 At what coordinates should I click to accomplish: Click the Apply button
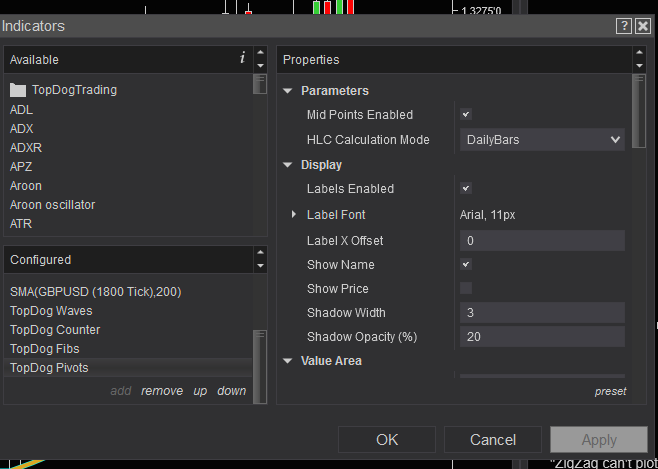599,440
